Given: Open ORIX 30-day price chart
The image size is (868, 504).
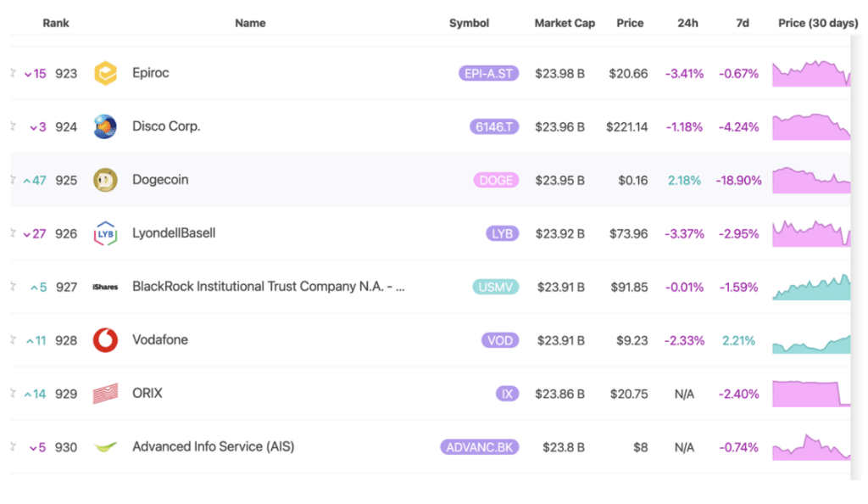Looking at the screenshot, I should click(811, 394).
